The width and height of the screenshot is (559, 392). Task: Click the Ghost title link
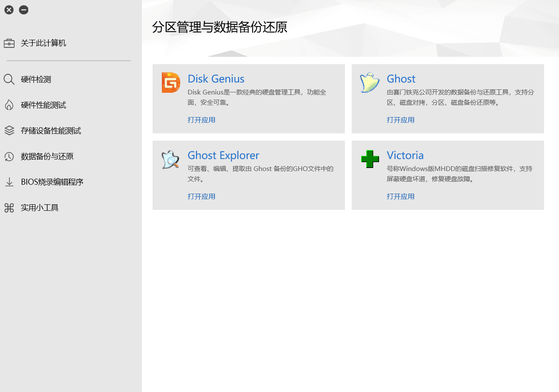(x=401, y=79)
